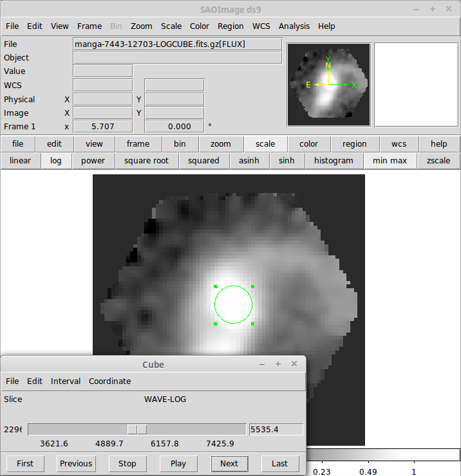Image resolution: width=461 pixels, height=476 pixels.
Task: Click the Cube slice slider handle
Action: tap(137, 429)
